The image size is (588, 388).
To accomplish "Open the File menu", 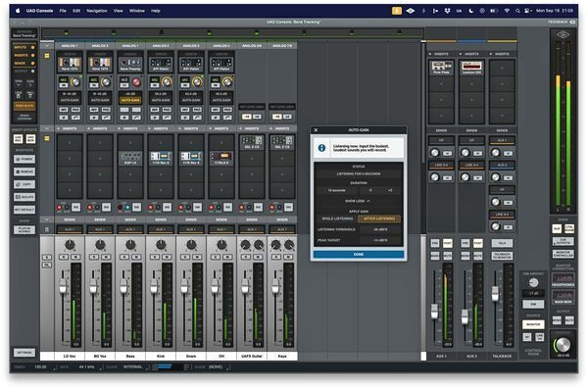I will pyautogui.click(x=63, y=11).
